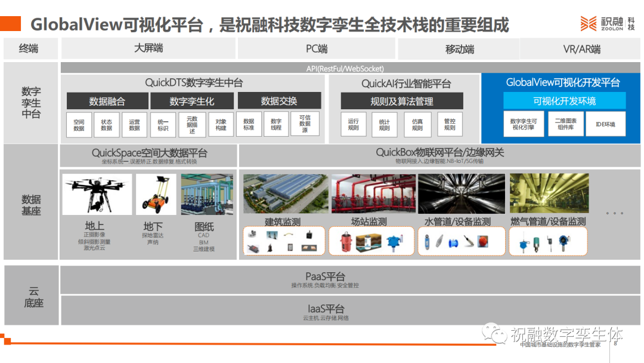Select the drone image above 地上
The width and height of the screenshot is (644, 363).
click(x=97, y=194)
